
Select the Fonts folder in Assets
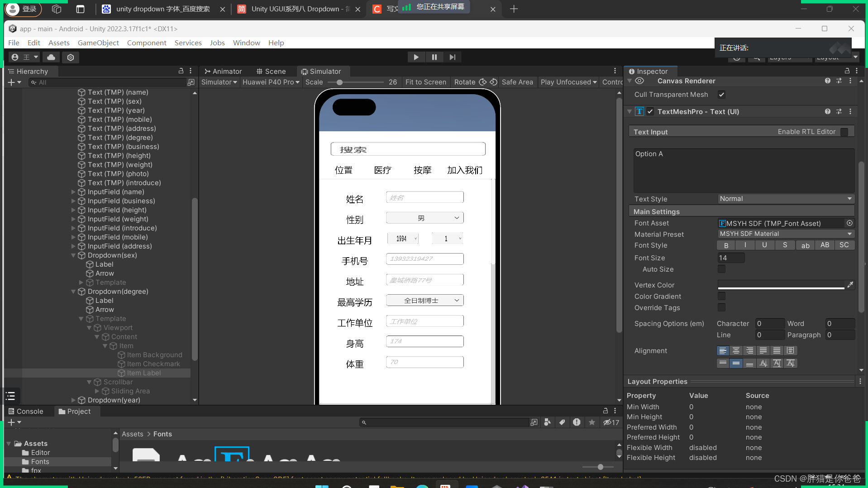40,462
